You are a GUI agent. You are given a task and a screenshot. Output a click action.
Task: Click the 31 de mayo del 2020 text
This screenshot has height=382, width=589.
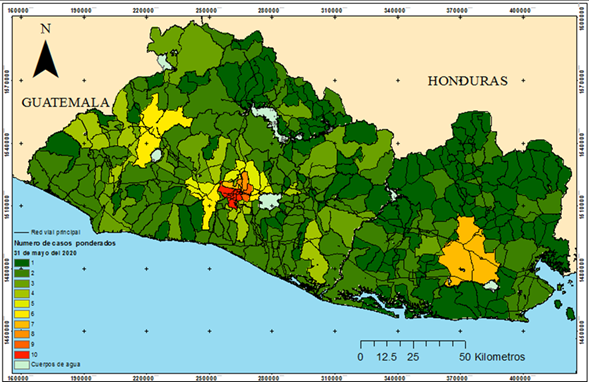point(45,253)
